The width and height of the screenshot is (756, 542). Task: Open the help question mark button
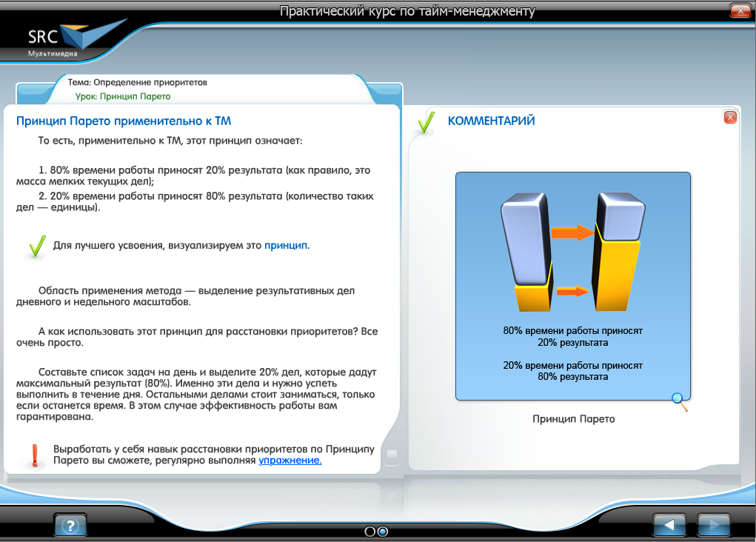click(x=70, y=525)
